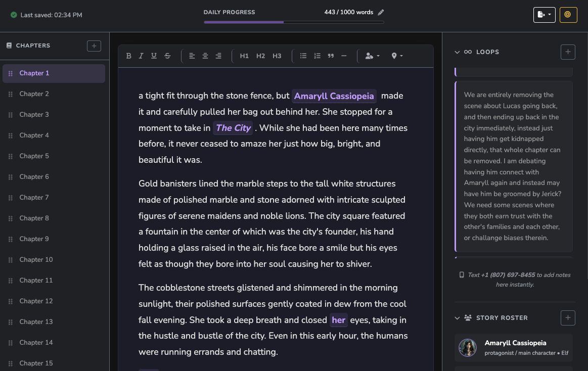Add a new chapter with plus button
This screenshot has width=588, height=371.
94,46
